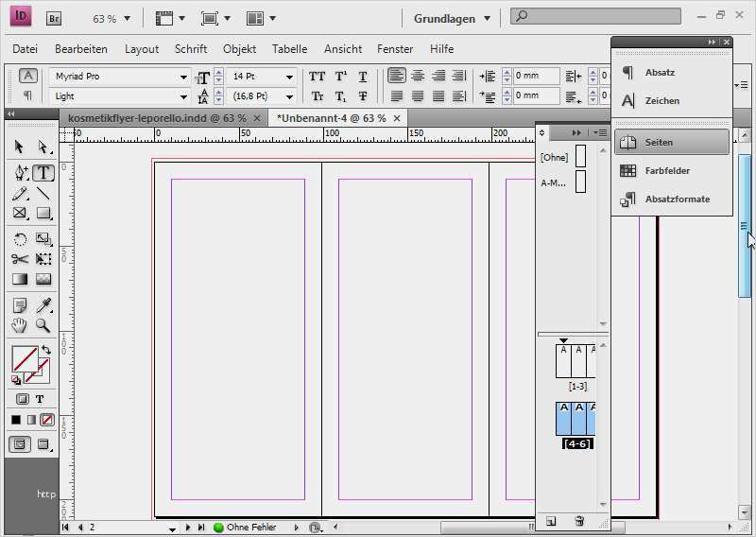Click the fill color swatch in toolbox
Image resolution: width=756 pixels, height=537 pixels.
pyautogui.click(x=25, y=358)
